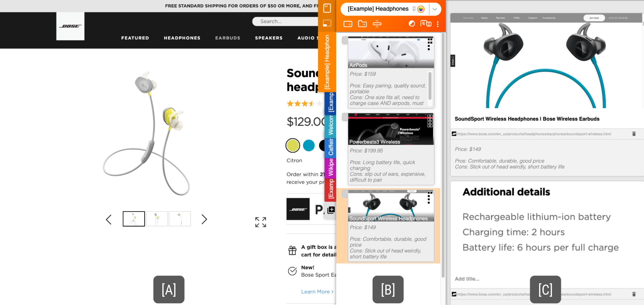This screenshot has height=305, width=644.
Task: Open the three-dot more options menu
Action: tap(438, 24)
